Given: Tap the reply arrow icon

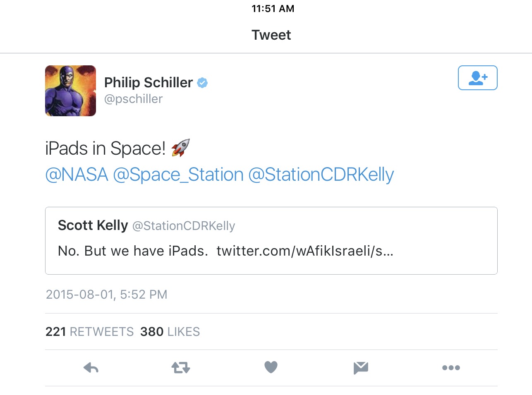Looking at the screenshot, I should pos(91,367).
